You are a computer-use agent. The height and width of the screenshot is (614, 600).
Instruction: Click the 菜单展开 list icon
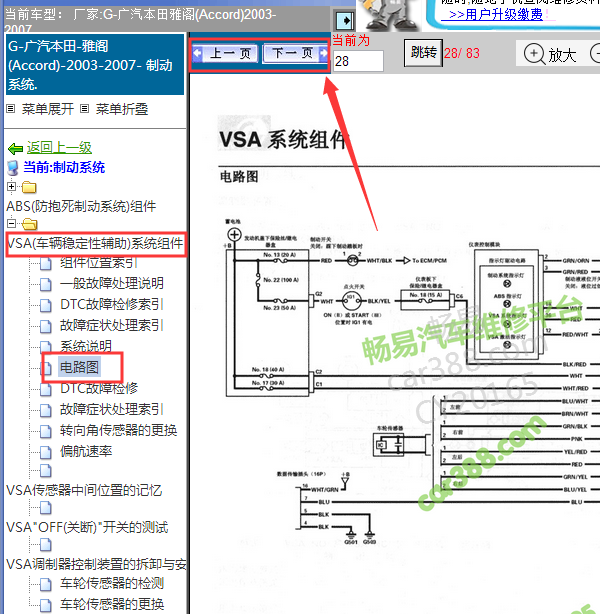[11, 109]
